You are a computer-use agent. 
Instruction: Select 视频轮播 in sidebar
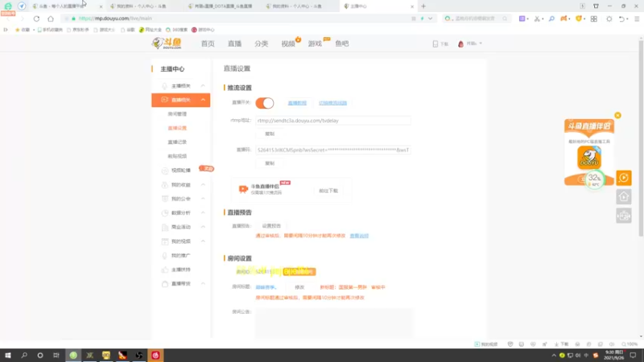(x=181, y=171)
